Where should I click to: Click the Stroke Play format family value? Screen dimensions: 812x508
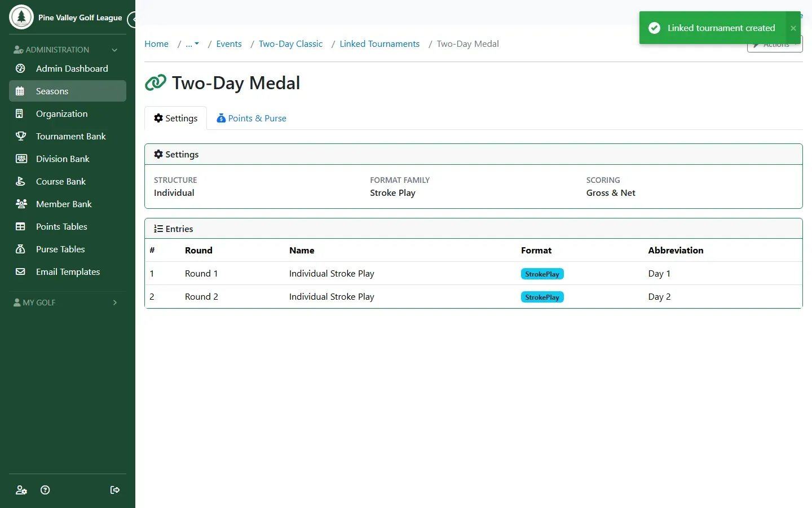[392, 193]
